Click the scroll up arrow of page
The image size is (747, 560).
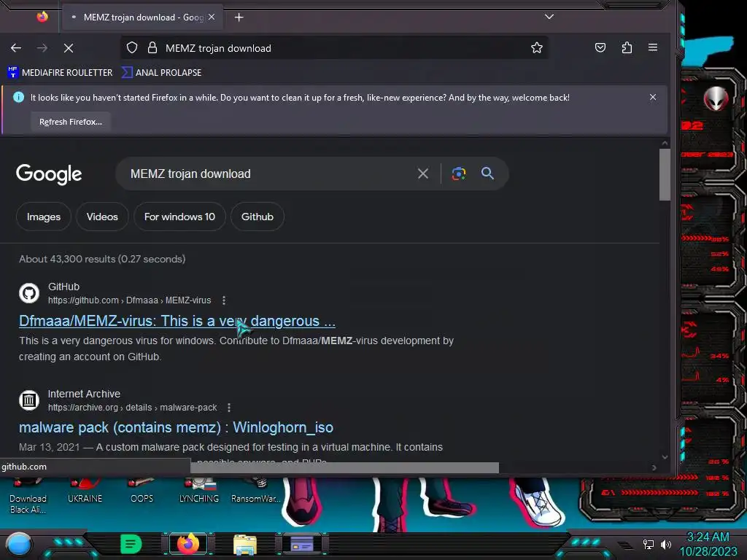665,143
